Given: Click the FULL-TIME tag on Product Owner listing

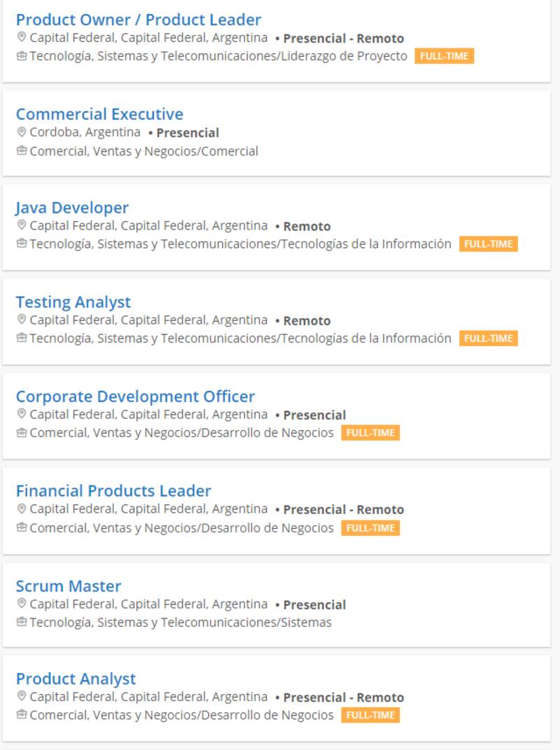Looking at the screenshot, I should coord(444,56).
